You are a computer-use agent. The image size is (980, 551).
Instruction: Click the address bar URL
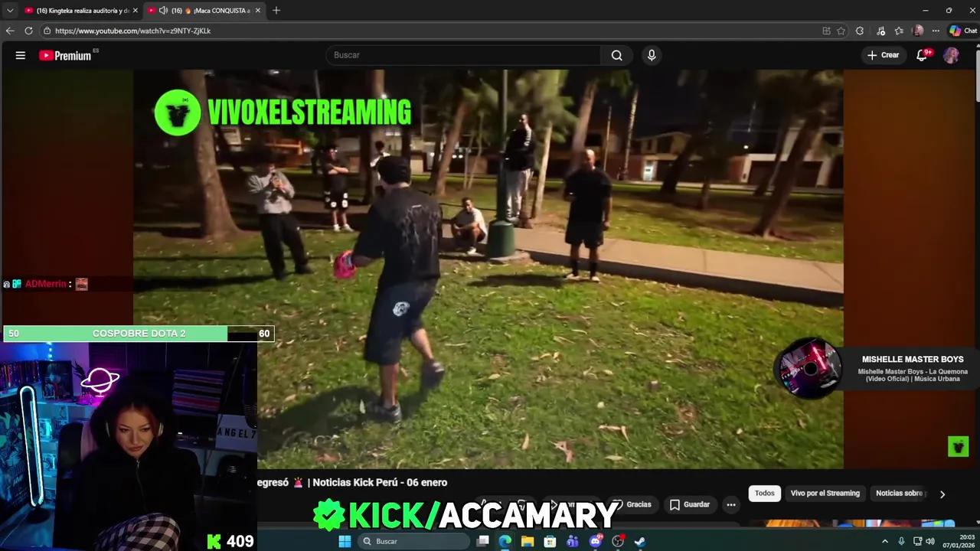tap(132, 31)
